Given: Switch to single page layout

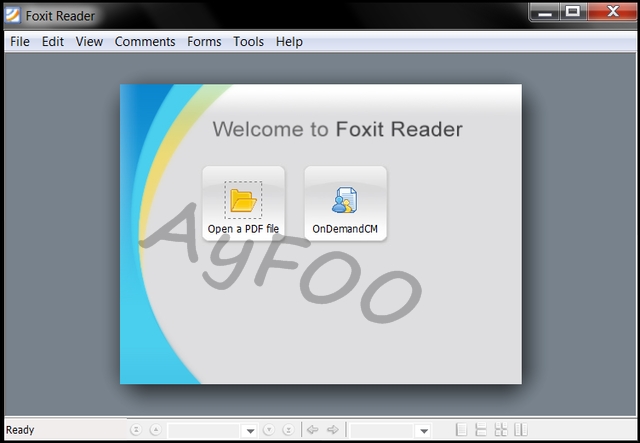Looking at the screenshot, I should [461, 430].
